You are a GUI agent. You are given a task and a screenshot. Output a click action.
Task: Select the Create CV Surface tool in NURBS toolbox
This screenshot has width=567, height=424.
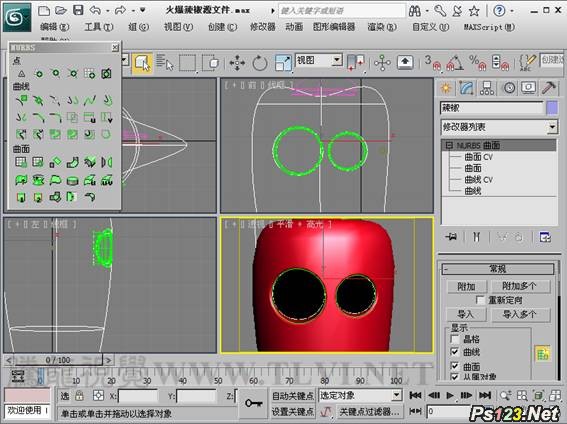(21, 162)
